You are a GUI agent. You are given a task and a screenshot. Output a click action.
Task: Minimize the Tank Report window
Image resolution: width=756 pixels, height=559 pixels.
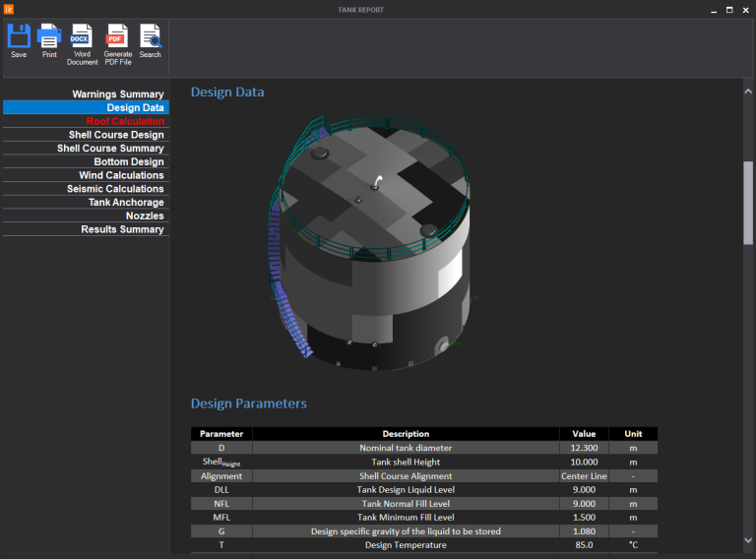714,10
